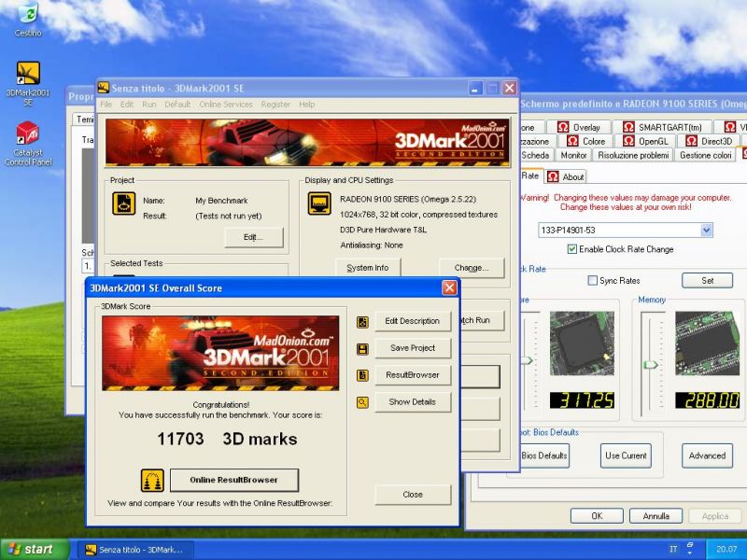The image size is (747, 560).
Task: Click the Omega icon on the OpenGL tab
Action: tap(628, 141)
